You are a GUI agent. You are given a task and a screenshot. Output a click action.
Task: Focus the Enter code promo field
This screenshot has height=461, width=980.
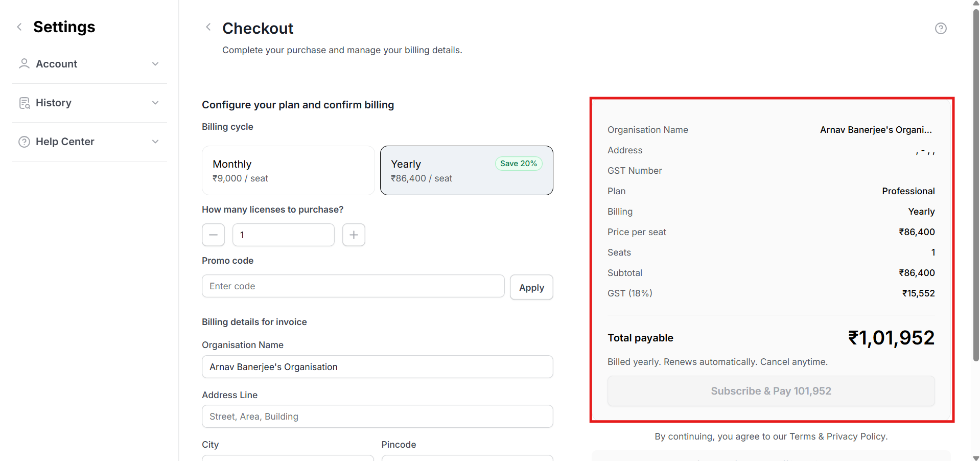(353, 286)
